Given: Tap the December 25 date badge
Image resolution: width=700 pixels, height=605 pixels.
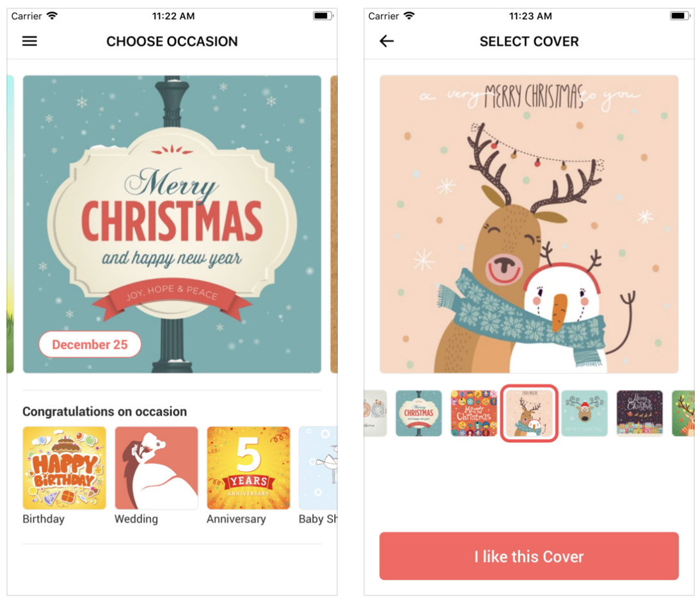Looking at the screenshot, I should pyautogui.click(x=90, y=345).
